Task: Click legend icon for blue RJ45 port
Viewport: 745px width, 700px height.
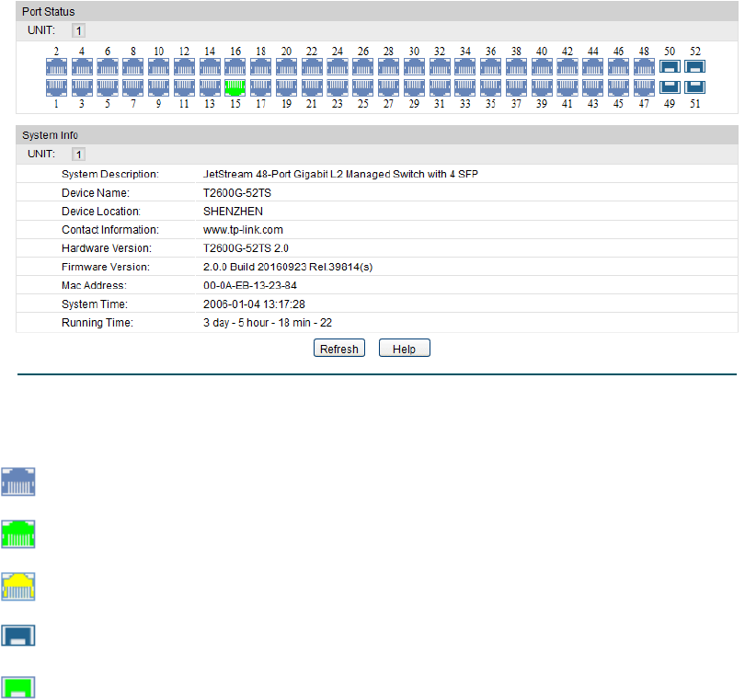Action: click(x=18, y=482)
